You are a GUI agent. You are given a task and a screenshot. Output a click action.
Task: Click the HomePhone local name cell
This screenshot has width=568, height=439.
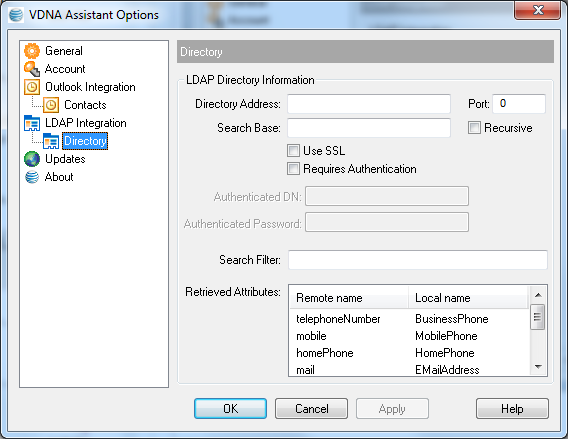(445, 353)
